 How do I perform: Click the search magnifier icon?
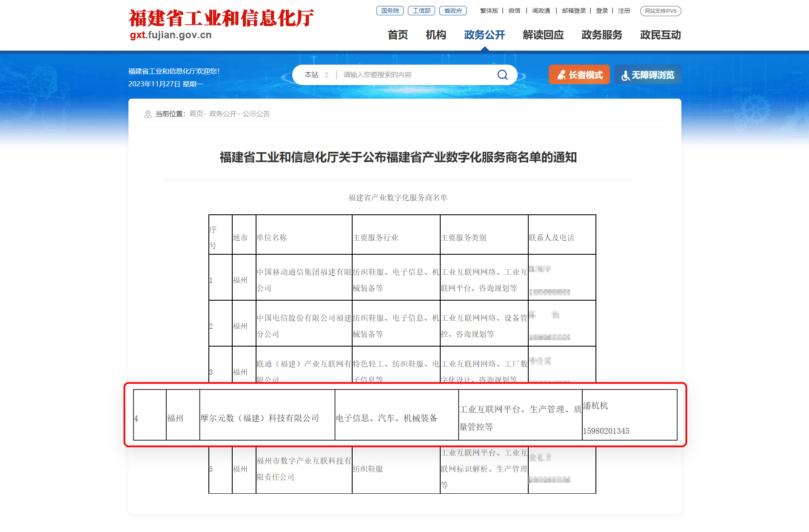502,74
